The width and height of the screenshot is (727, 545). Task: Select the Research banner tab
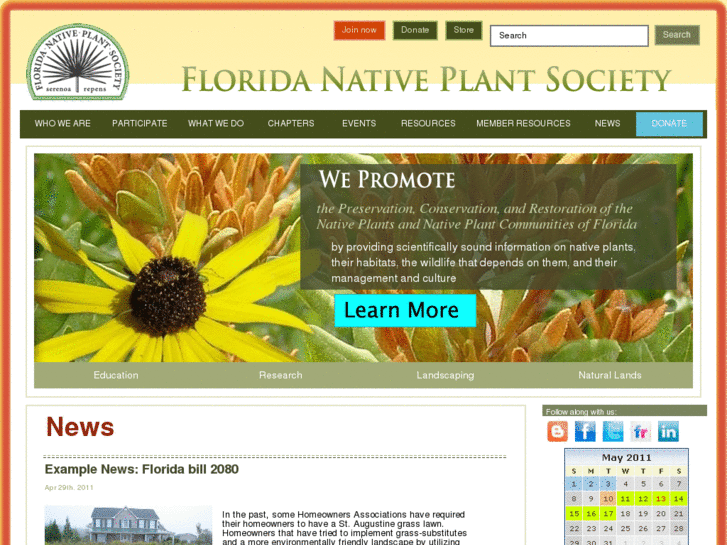click(x=281, y=375)
